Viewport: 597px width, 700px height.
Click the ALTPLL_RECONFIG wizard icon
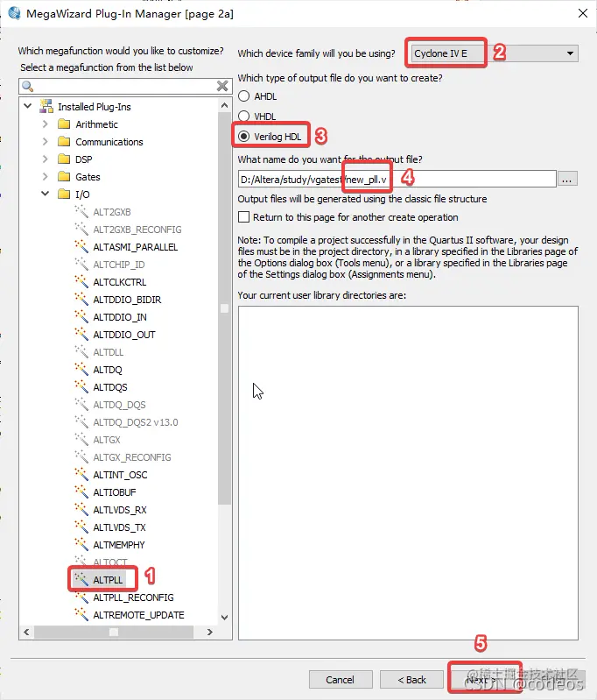point(81,597)
